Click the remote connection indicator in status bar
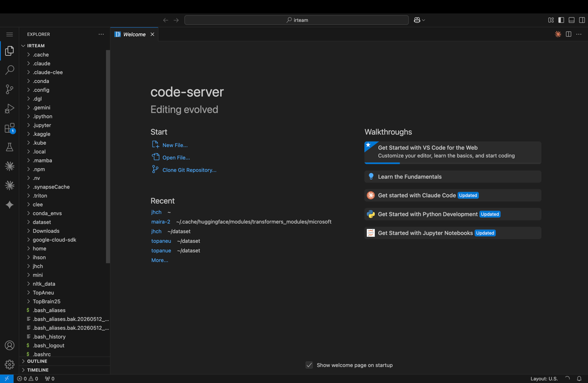Screen dimensions: 588x383 coord(7,379)
